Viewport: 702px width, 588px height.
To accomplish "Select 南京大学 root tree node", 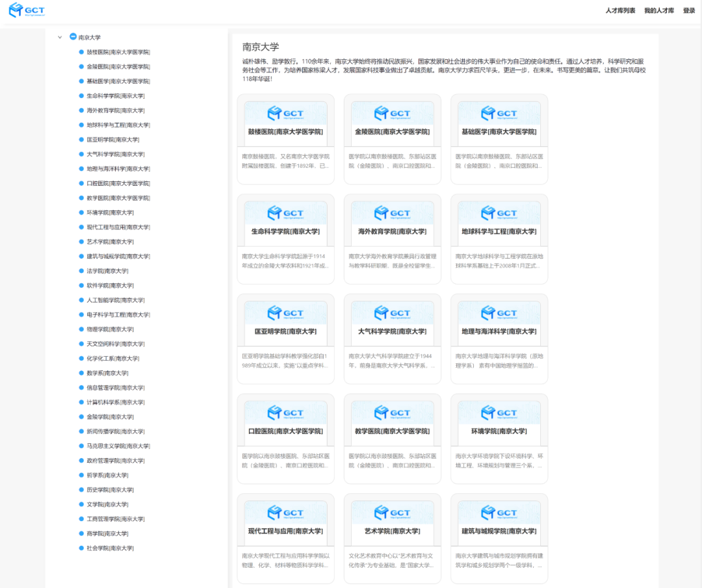I will pos(90,38).
